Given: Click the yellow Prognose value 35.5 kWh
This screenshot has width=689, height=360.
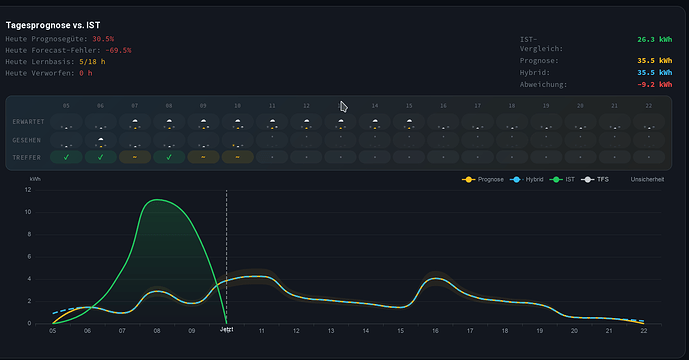Looking at the screenshot, I should pos(655,60).
